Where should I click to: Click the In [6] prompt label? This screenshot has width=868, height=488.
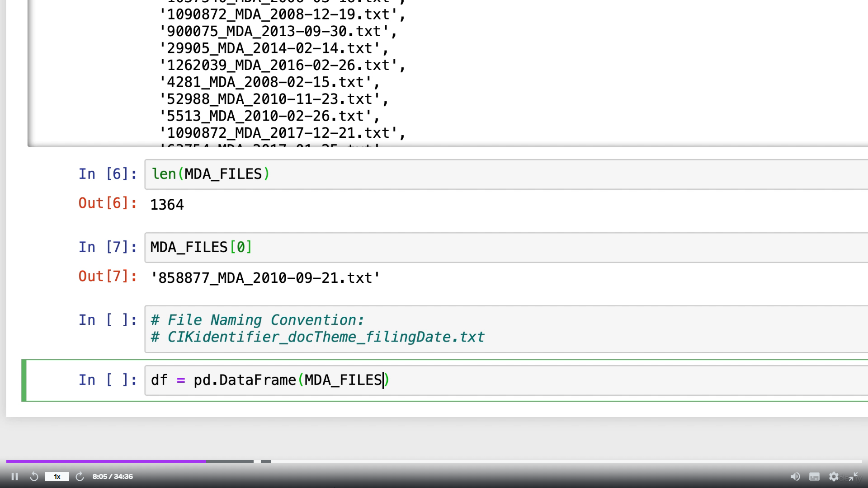108,174
